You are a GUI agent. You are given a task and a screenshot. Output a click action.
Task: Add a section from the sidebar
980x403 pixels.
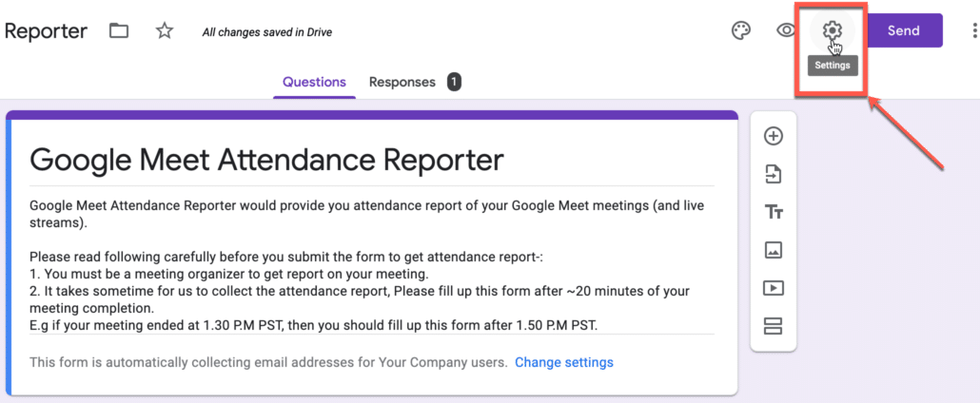click(x=774, y=326)
